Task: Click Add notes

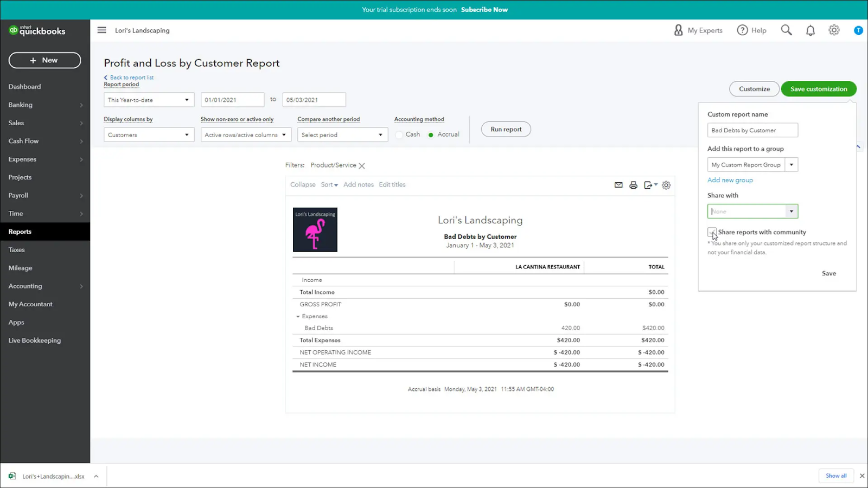Action: pos(359,185)
